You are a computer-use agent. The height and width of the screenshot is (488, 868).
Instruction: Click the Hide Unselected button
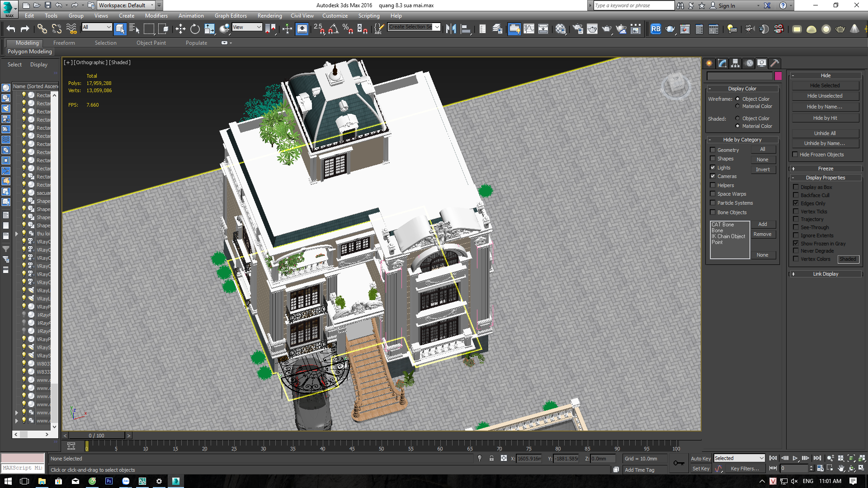click(x=825, y=96)
